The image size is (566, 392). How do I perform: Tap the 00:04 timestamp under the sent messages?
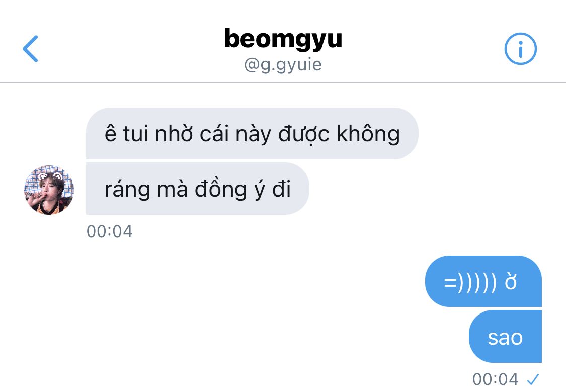click(495, 379)
